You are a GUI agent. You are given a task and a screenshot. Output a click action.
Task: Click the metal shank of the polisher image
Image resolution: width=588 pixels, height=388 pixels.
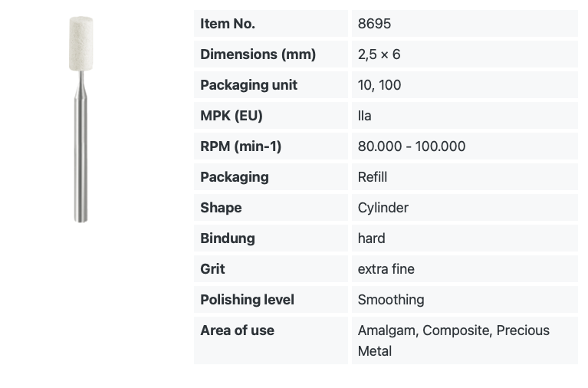(x=81, y=146)
